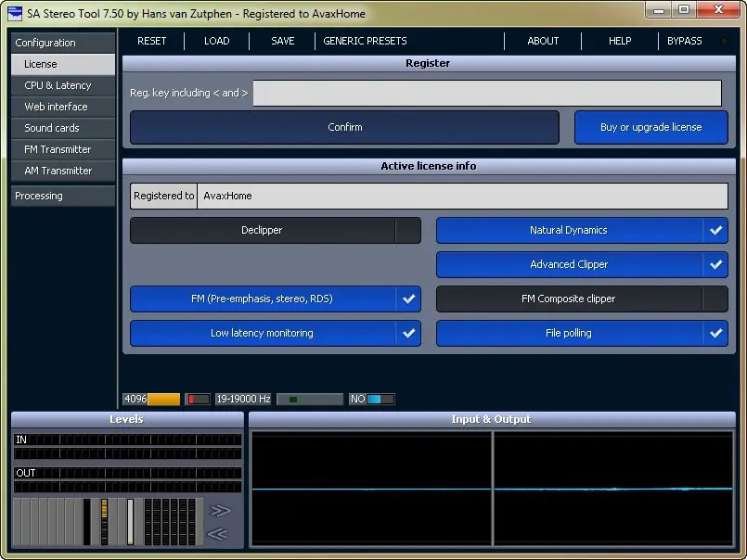
Task: Click Buy or upgrade license
Action: (x=651, y=128)
